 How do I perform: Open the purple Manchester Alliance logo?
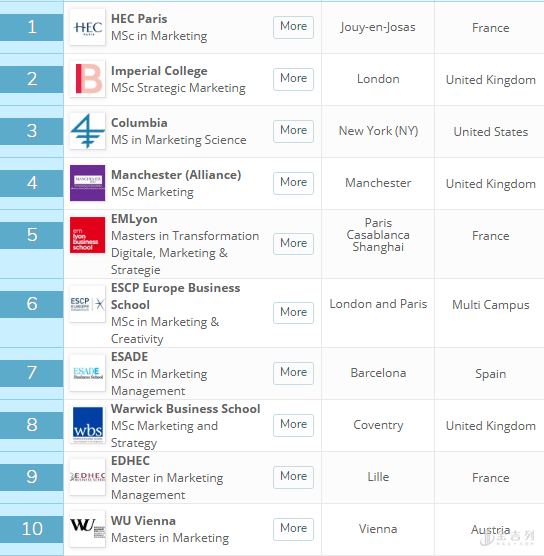tap(88, 183)
